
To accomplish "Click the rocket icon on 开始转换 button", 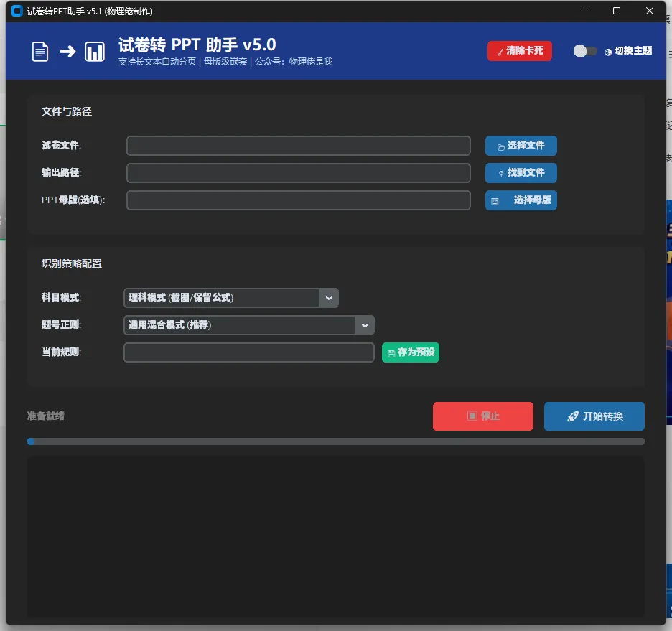I will (572, 416).
